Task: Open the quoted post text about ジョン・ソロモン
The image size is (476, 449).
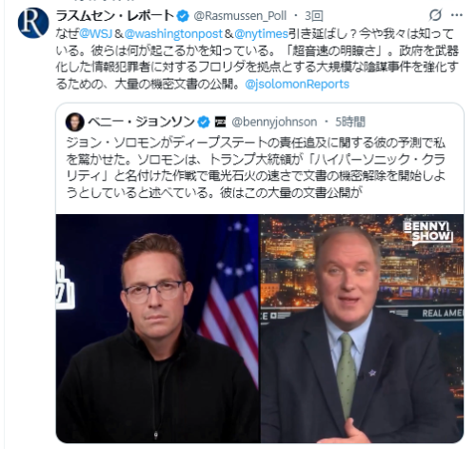Action: coord(256,167)
